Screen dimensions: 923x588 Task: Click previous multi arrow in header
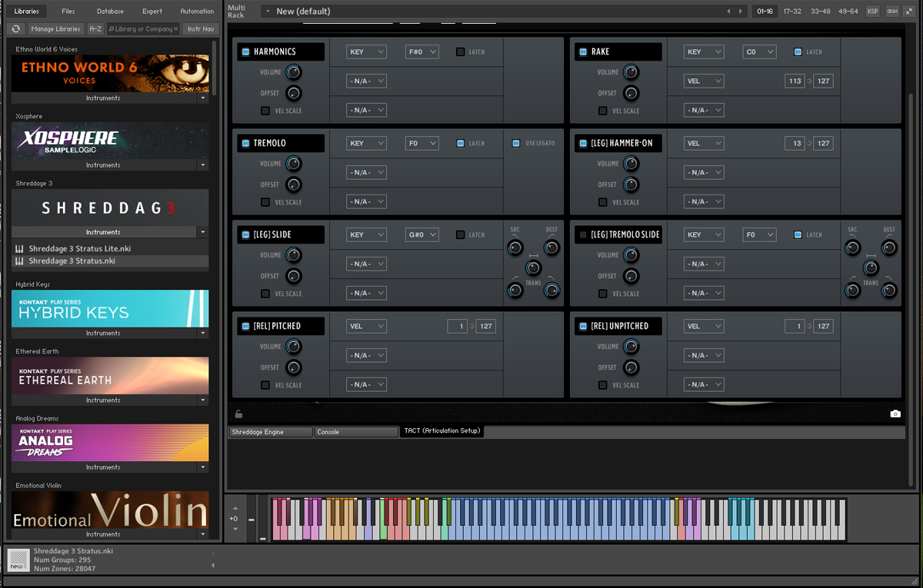point(729,12)
